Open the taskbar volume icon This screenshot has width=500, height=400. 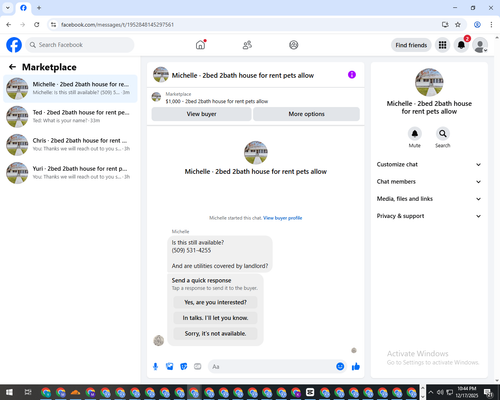point(440,392)
